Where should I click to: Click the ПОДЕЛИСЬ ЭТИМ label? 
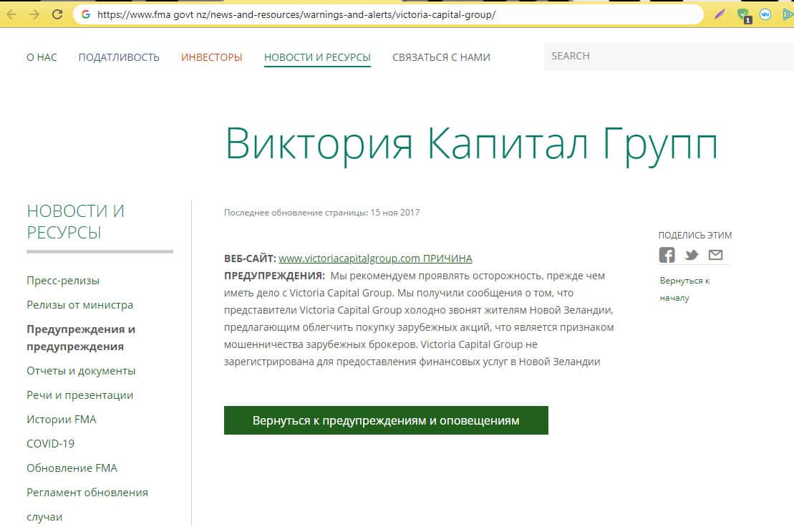(694, 235)
